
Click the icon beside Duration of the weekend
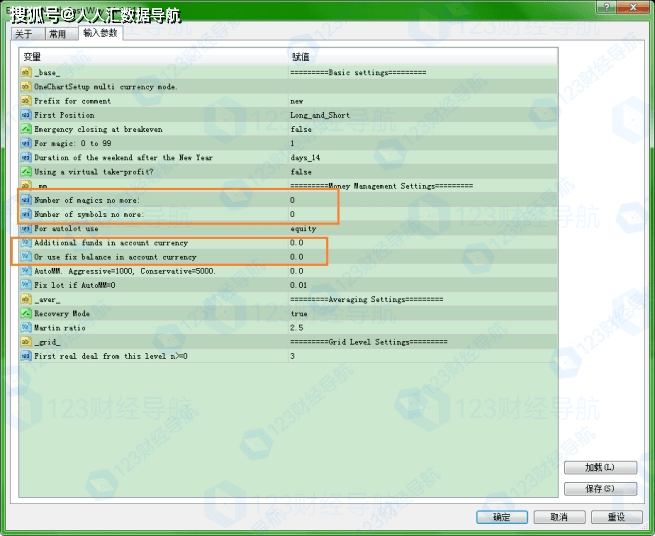click(26, 157)
